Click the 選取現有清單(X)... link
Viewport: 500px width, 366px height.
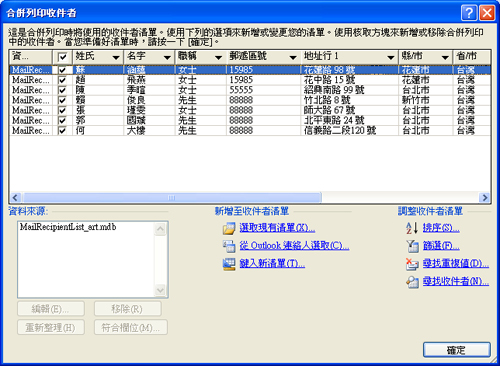pyautogui.click(x=277, y=228)
